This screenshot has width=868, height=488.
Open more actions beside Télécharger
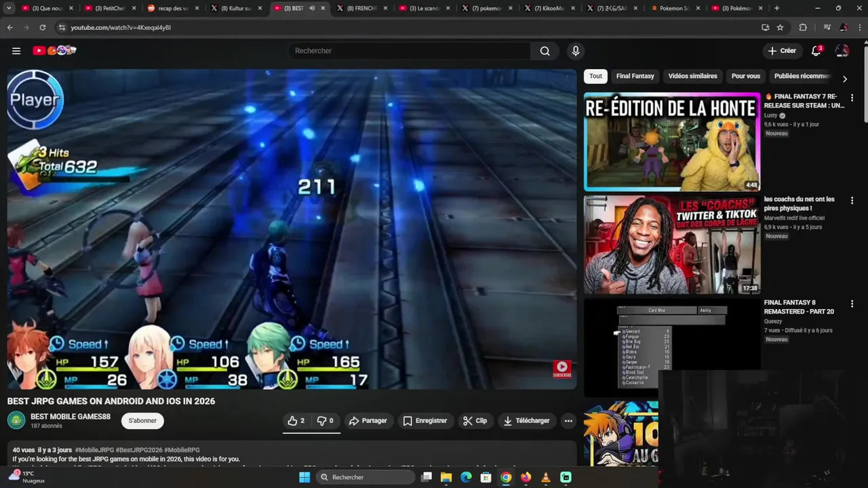(x=568, y=421)
